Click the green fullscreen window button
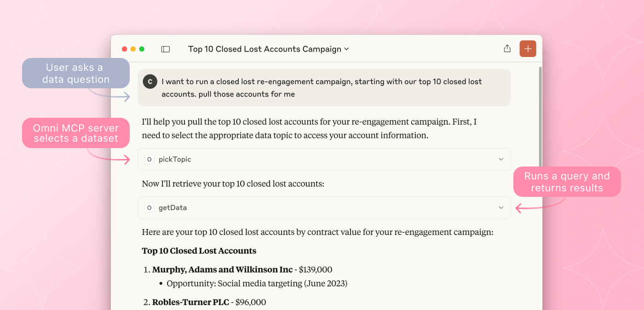Image resolution: width=644 pixels, height=310 pixels. pyautogui.click(x=142, y=49)
